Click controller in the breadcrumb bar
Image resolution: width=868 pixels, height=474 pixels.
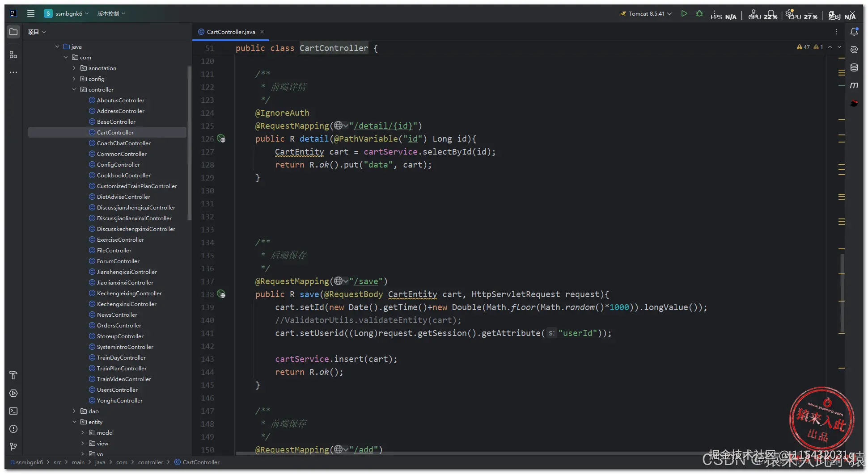[151, 462]
